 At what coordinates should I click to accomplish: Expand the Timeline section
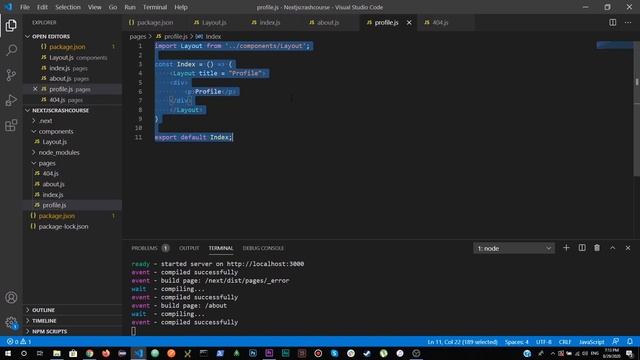pos(44,321)
